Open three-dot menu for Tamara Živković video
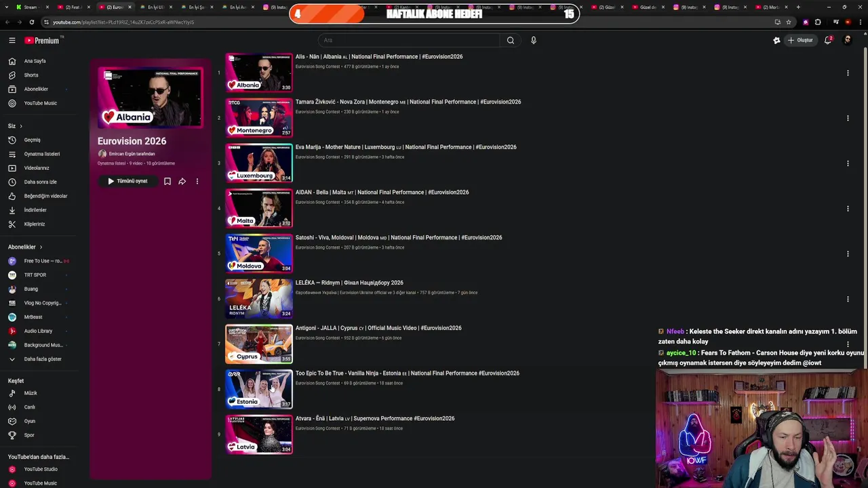 coord(848,118)
